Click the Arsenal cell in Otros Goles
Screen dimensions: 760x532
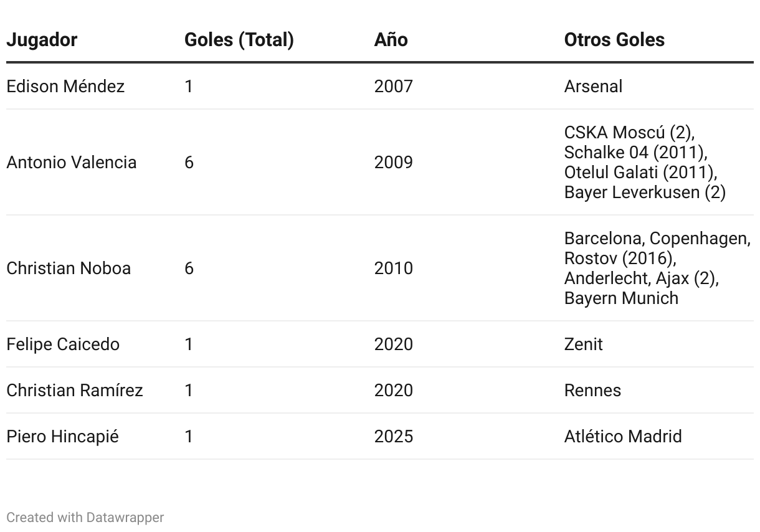(x=593, y=86)
